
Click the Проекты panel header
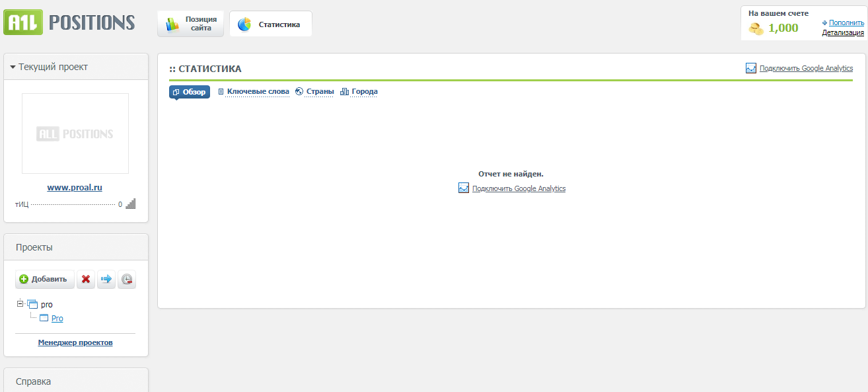click(x=76, y=247)
